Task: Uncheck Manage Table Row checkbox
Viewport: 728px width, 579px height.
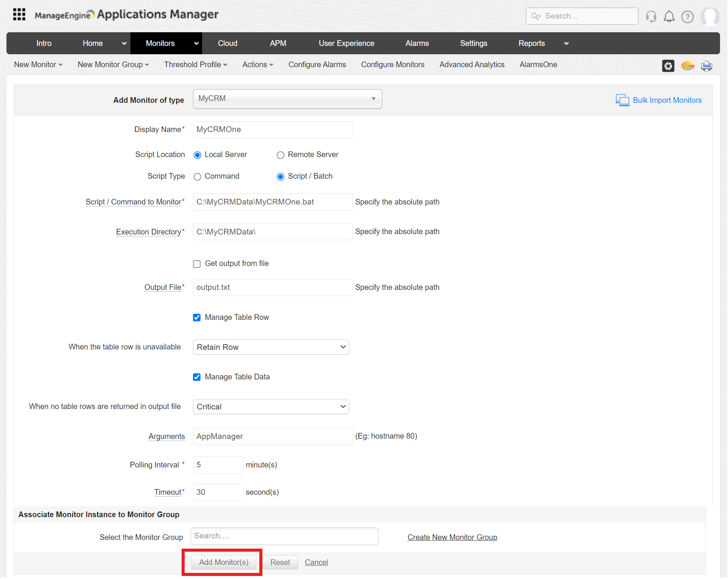Action: coord(197,318)
